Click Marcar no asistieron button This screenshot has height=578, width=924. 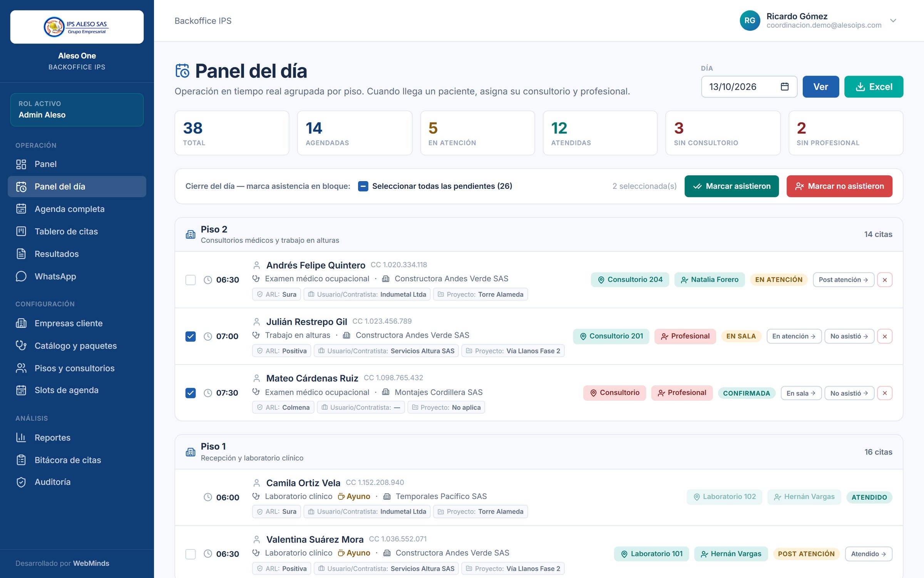[839, 186]
